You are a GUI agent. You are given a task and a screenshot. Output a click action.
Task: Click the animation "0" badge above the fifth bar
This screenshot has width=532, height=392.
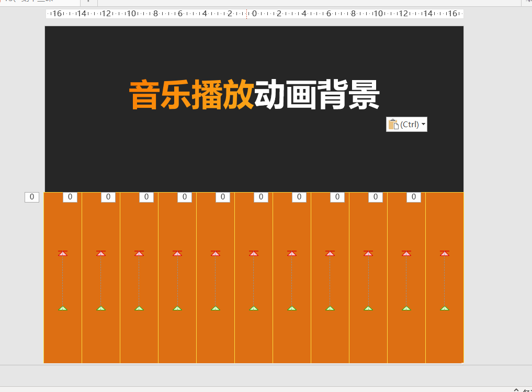tap(222, 197)
